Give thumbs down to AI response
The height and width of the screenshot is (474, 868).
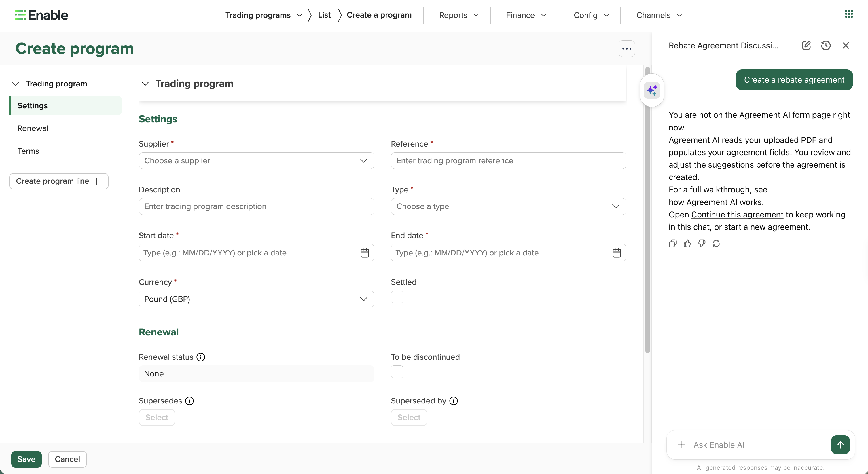(x=702, y=244)
